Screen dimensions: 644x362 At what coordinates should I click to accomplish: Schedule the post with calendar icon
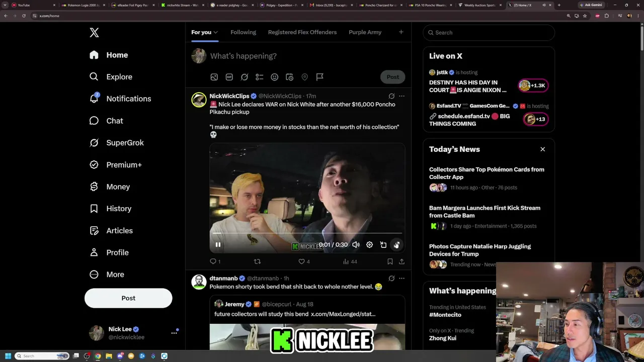290,77
